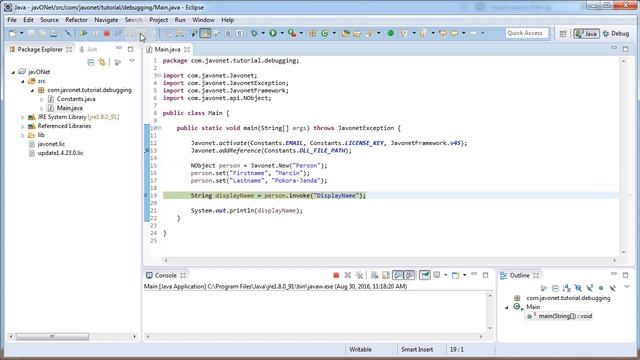Click the green Run button
This screenshot has width=640, height=360.
point(273,33)
